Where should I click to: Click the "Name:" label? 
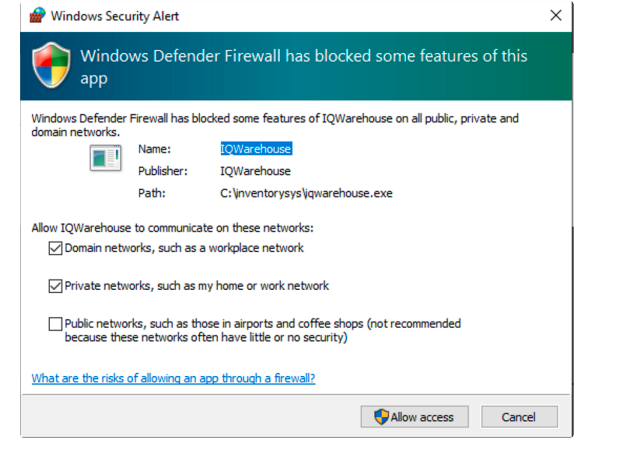(x=154, y=149)
